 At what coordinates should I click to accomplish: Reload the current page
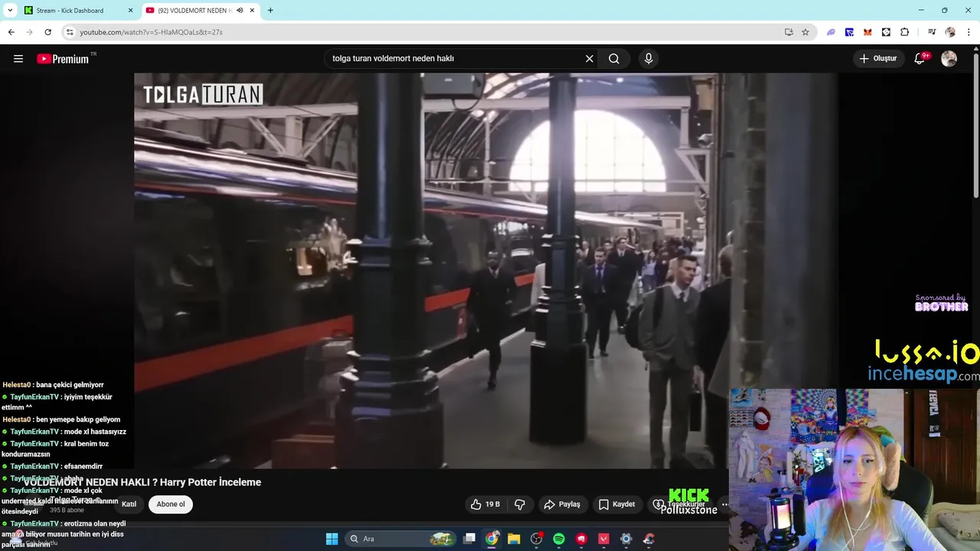(x=47, y=32)
